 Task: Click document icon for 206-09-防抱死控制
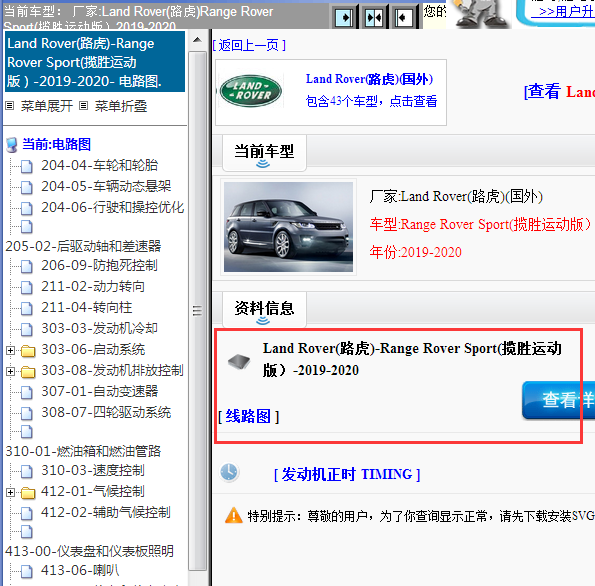pos(26,266)
